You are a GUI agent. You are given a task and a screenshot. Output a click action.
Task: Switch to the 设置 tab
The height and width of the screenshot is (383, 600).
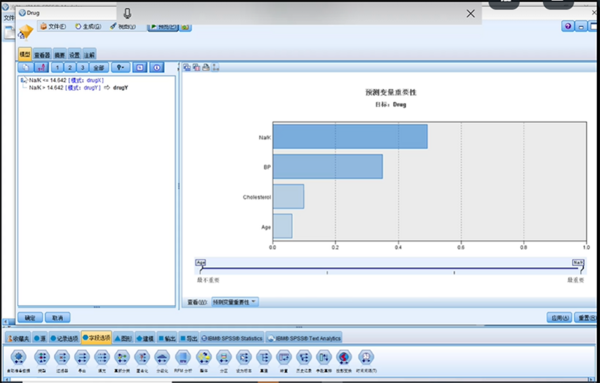click(x=74, y=55)
